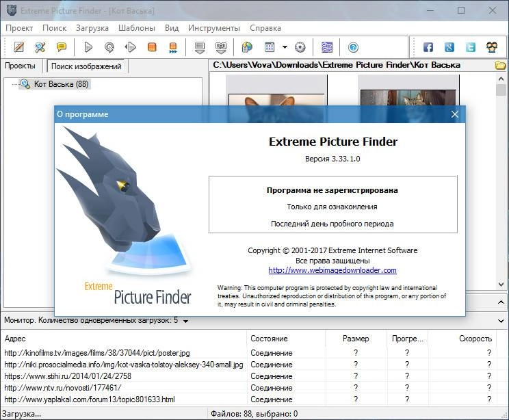Screen dimensions: 509x420
Task: Click the Google share icon
Action: (449, 47)
